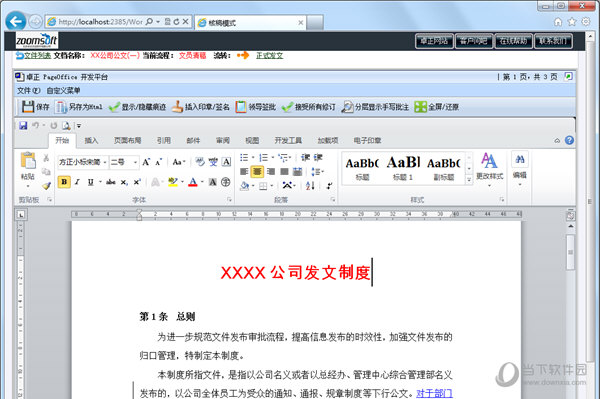
Task: Click the sort A-Z icon
Action: pyautogui.click(x=310, y=186)
